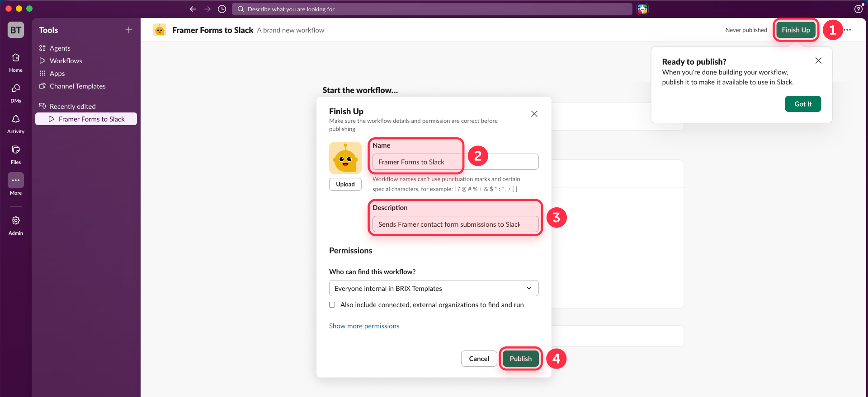
Task: Click the BT workspace avatar
Action: (x=16, y=30)
